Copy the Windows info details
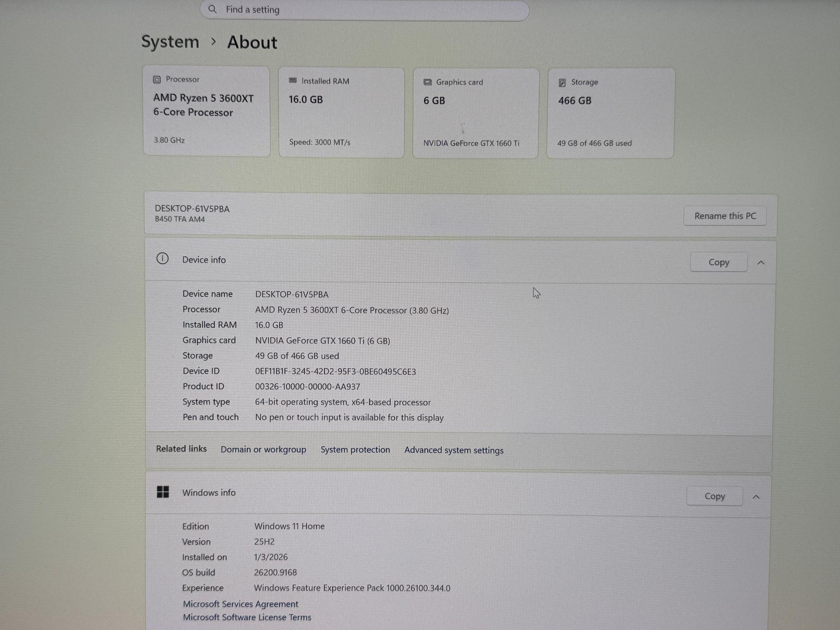The width and height of the screenshot is (840, 630). click(714, 496)
